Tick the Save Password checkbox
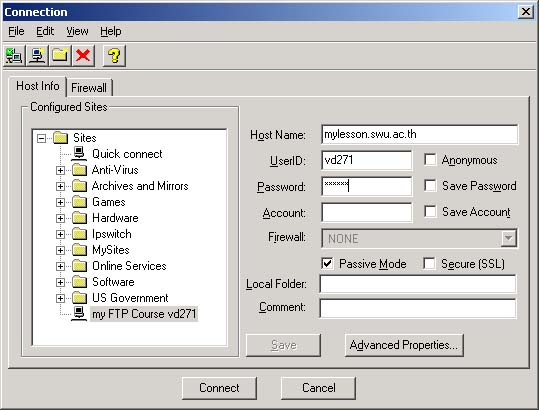The width and height of the screenshot is (539, 410). point(430,186)
